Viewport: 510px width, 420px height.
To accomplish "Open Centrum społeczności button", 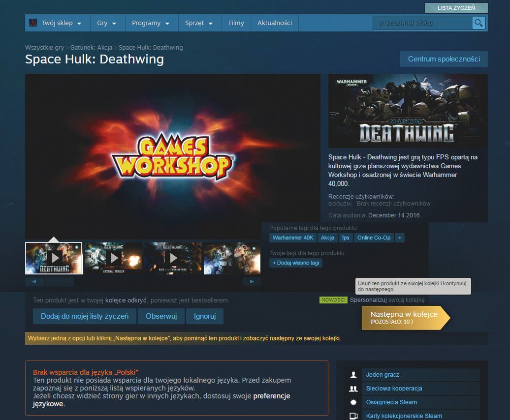I will (x=444, y=59).
